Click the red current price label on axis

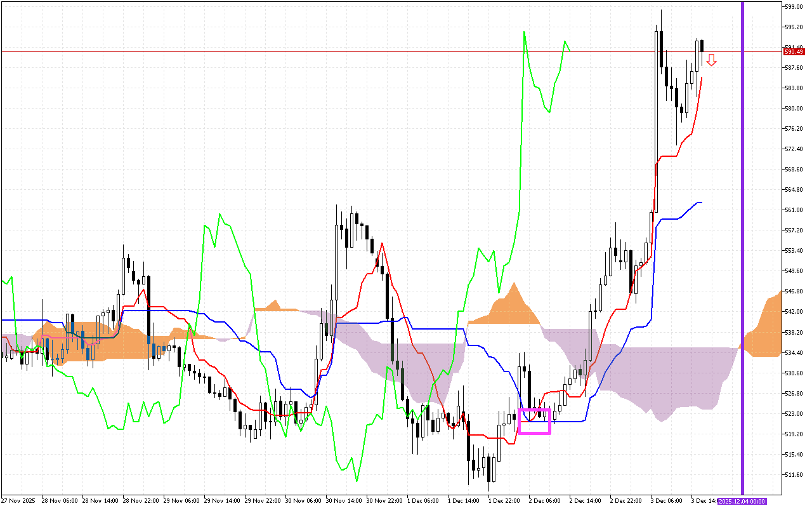794,51
